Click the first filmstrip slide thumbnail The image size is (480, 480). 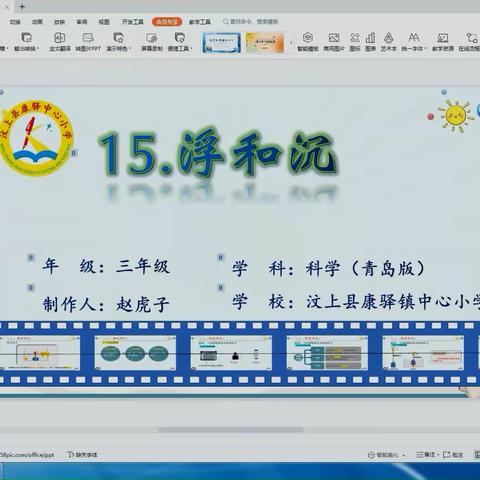click(40, 353)
